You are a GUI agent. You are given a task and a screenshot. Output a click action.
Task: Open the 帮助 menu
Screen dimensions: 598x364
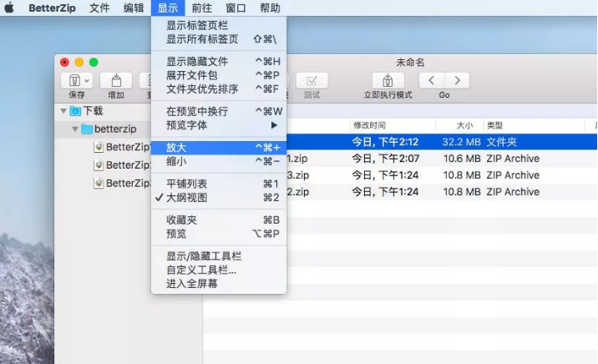point(270,8)
